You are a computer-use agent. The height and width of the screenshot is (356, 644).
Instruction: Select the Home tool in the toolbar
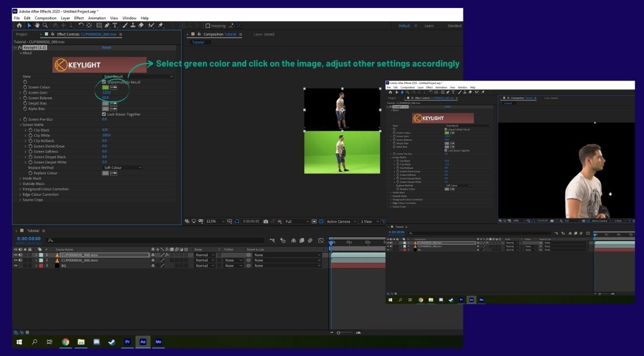pos(20,25)
